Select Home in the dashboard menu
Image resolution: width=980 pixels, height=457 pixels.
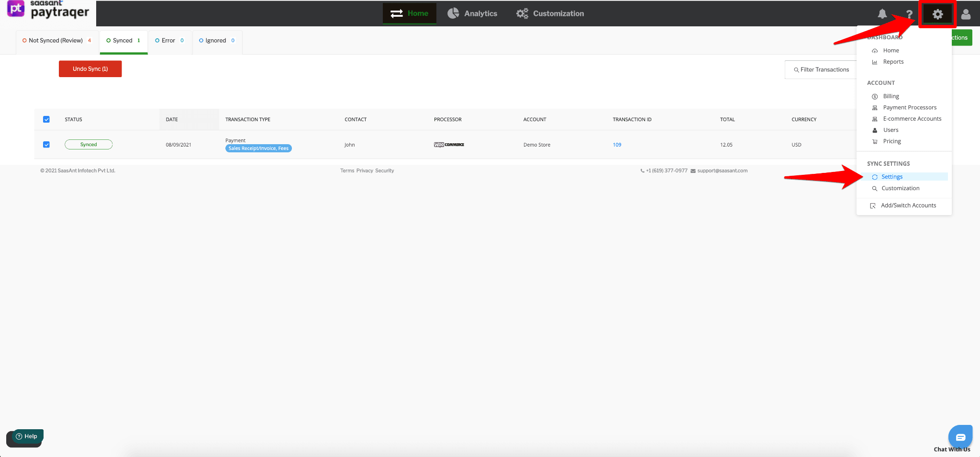click(891, 50)
